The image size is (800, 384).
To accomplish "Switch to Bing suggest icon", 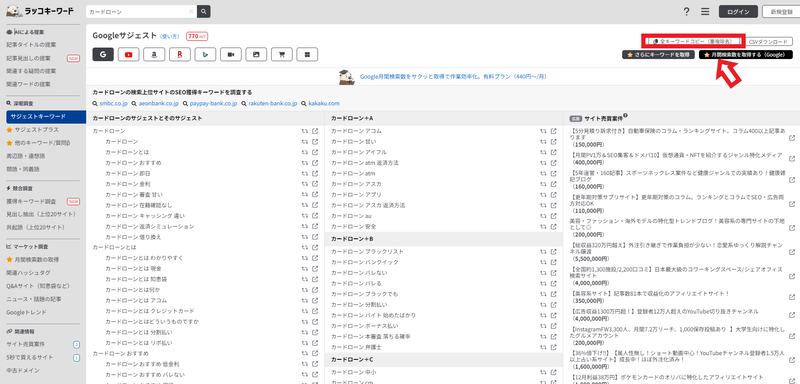I will [x=205, y=54].
